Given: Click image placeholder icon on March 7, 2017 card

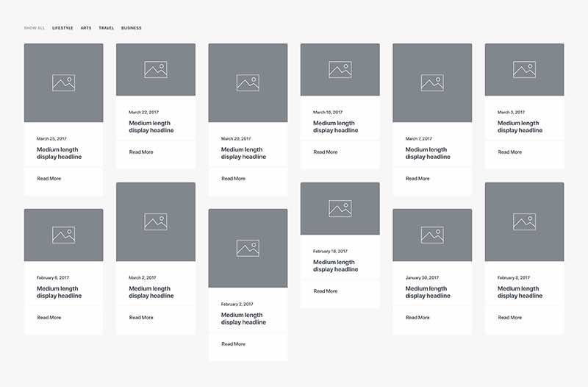Looking at the screenshot, I should point(432,83).
